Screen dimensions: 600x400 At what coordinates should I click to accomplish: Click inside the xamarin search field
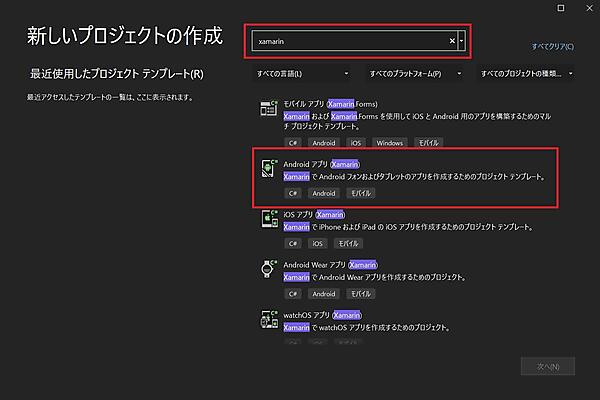point(350,42)
